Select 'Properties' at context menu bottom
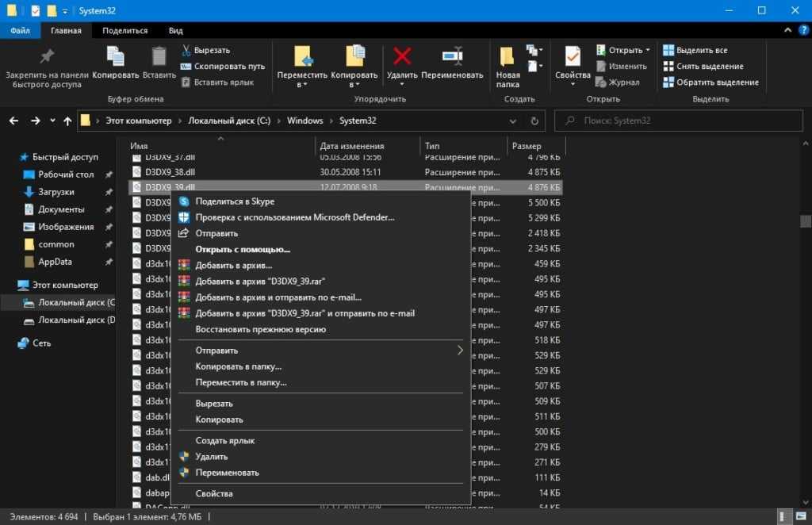The height and width of the screenshot is (525, 812). point(214,493)
